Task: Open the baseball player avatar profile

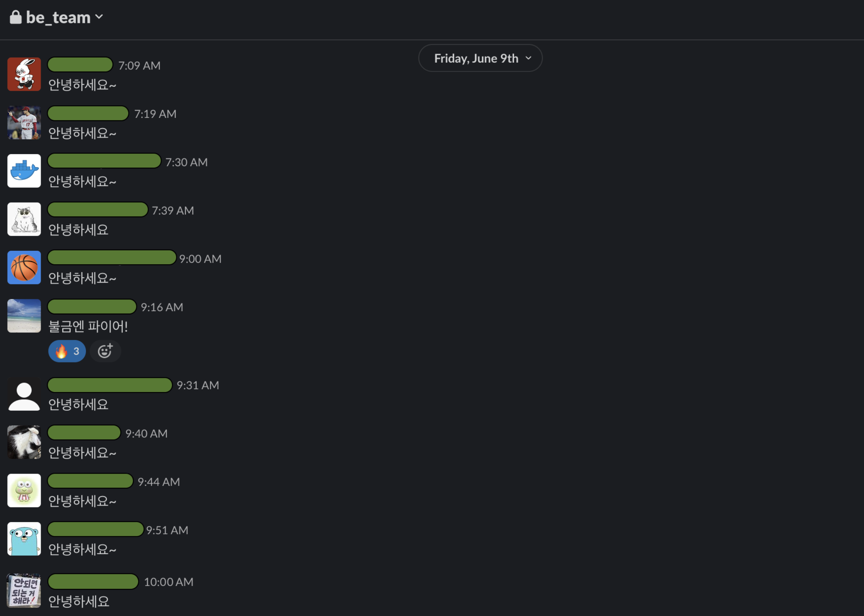Action: [24, 123]
